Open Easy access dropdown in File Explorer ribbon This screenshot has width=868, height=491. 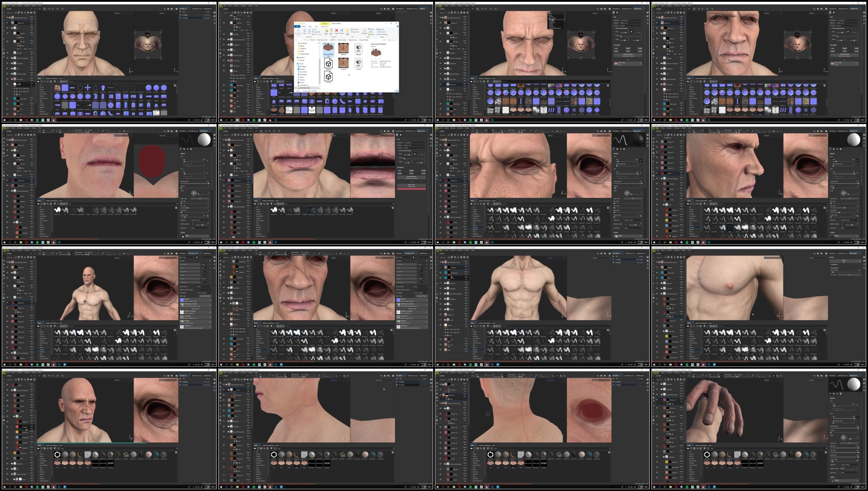(x=355, y=32)
